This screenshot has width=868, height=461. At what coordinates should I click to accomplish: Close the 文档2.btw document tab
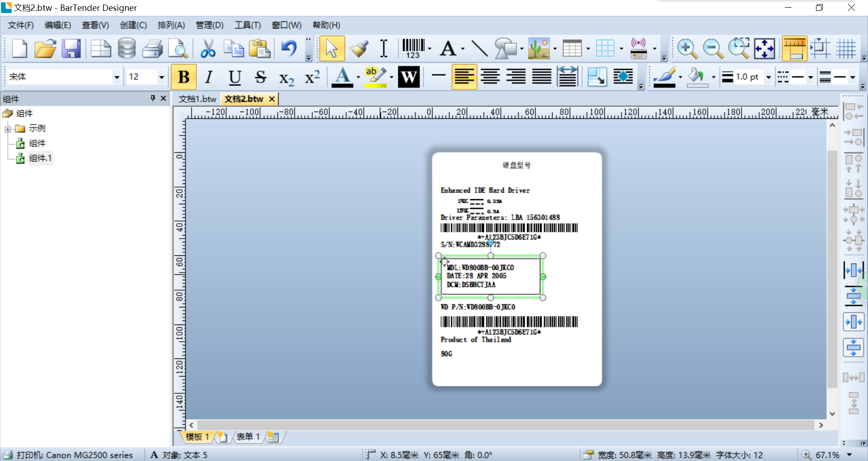coord(272,99)
